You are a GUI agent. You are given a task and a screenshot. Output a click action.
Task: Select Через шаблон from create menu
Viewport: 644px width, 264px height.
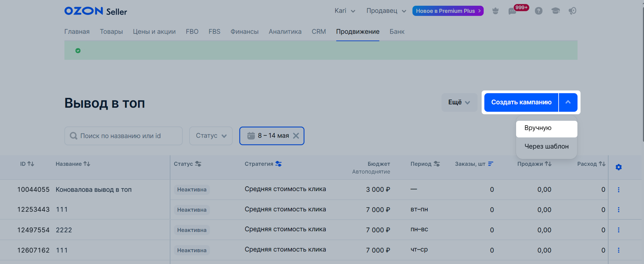pos(546,146)
